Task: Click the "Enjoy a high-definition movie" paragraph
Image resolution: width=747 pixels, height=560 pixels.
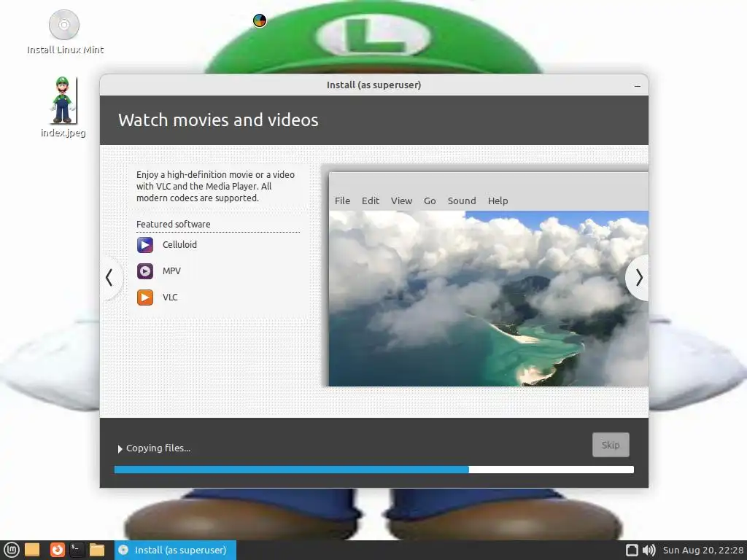Action: [x=215, y=186]
